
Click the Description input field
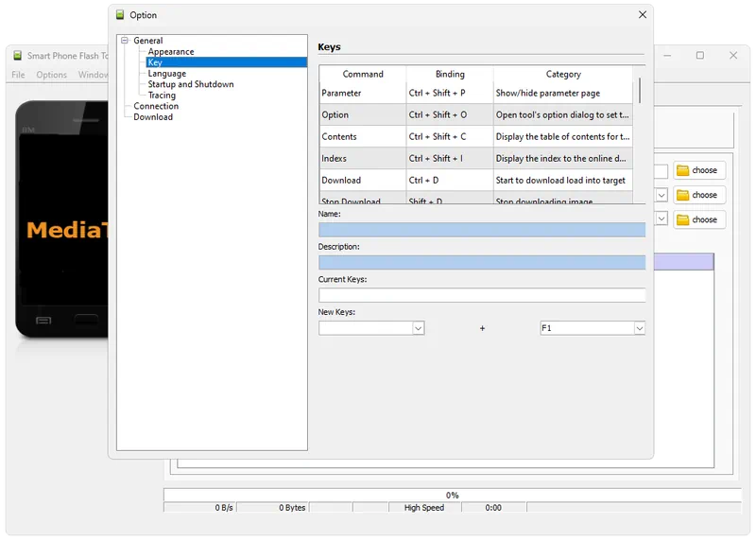[x=482, y=263]
